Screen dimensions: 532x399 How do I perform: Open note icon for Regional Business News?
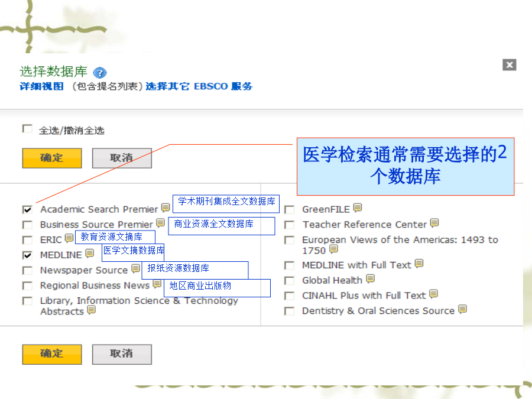tap(157, 284)
